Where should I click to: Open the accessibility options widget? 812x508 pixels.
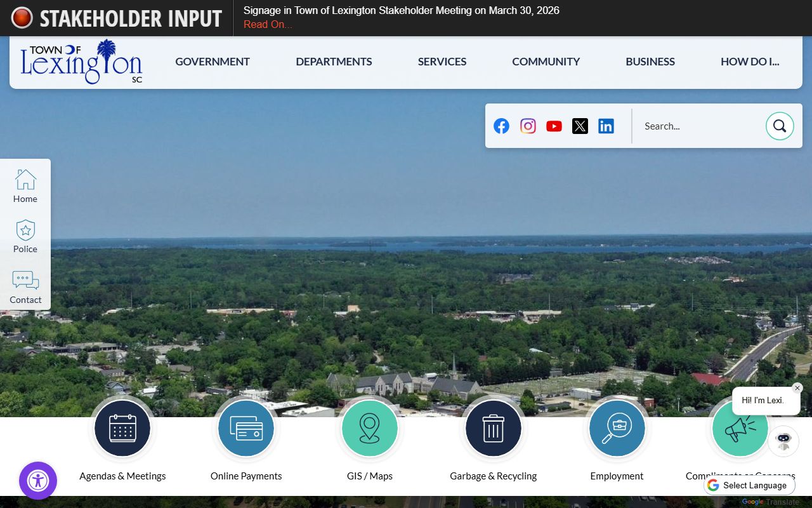(38, 481)
